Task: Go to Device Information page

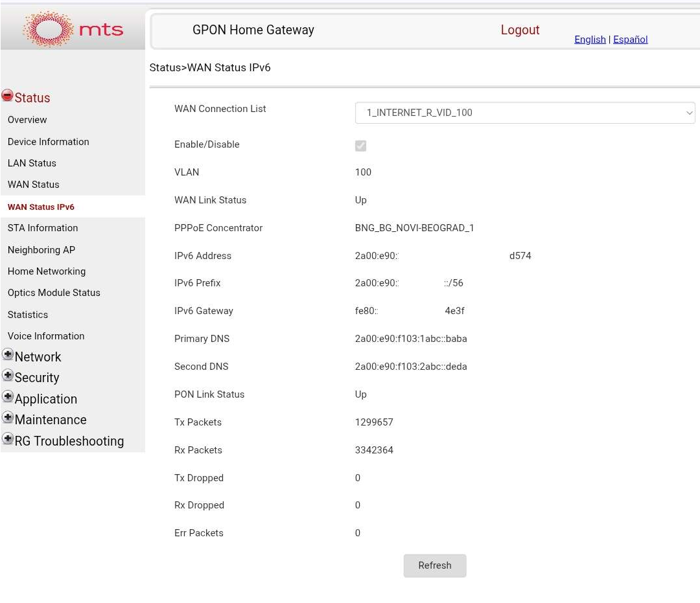Action: (x=48, y=142)
